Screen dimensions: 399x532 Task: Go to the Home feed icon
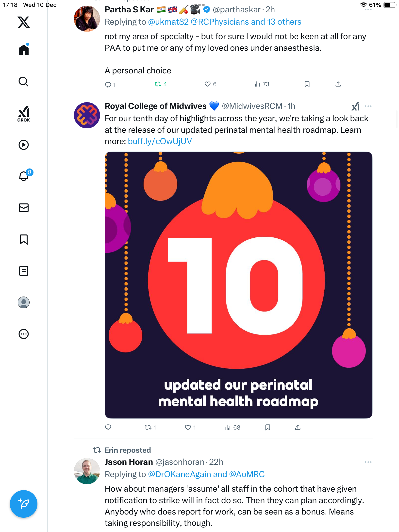click(x=24, y=50)
